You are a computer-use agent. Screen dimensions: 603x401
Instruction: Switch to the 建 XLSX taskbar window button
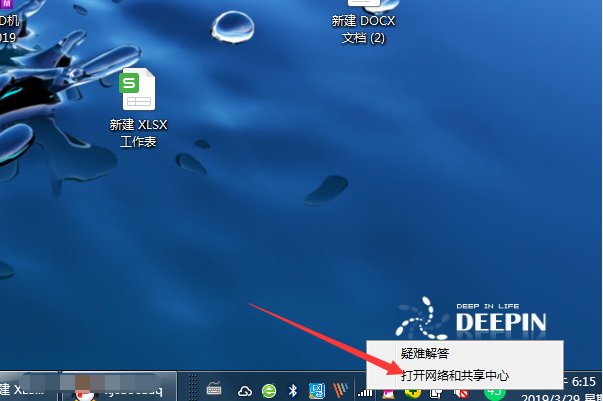tap(28, 386)
